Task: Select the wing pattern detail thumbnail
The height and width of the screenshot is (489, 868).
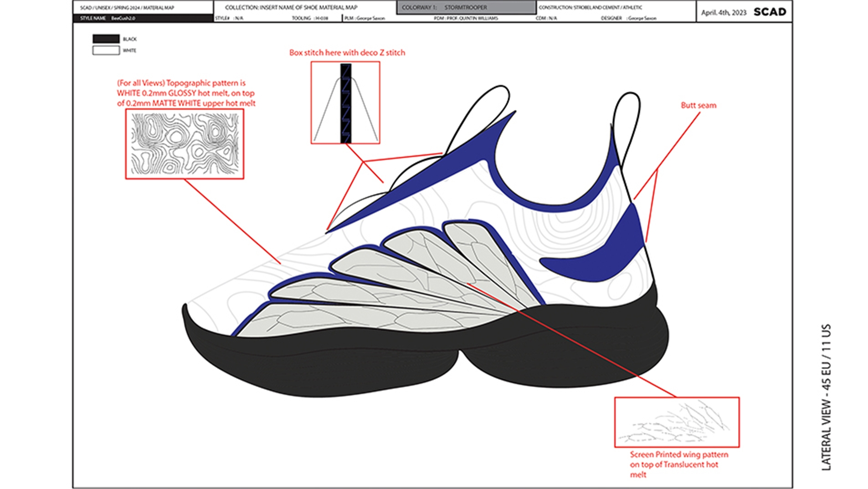Action: point(677,422)
